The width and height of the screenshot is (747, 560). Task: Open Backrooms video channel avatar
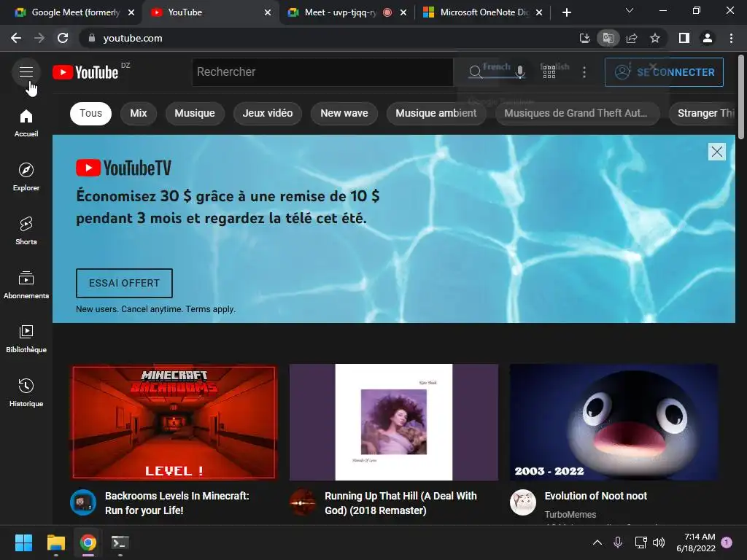[83, 502]
